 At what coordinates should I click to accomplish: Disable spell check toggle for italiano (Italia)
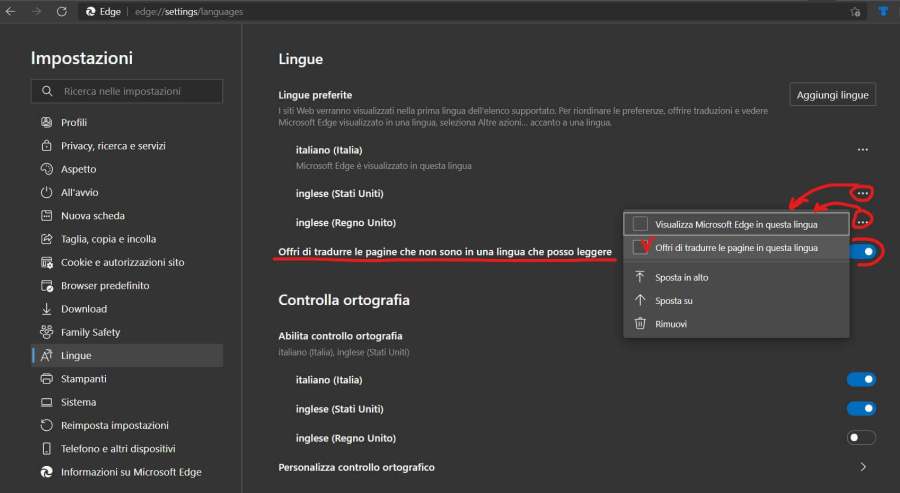click(861, 379)
